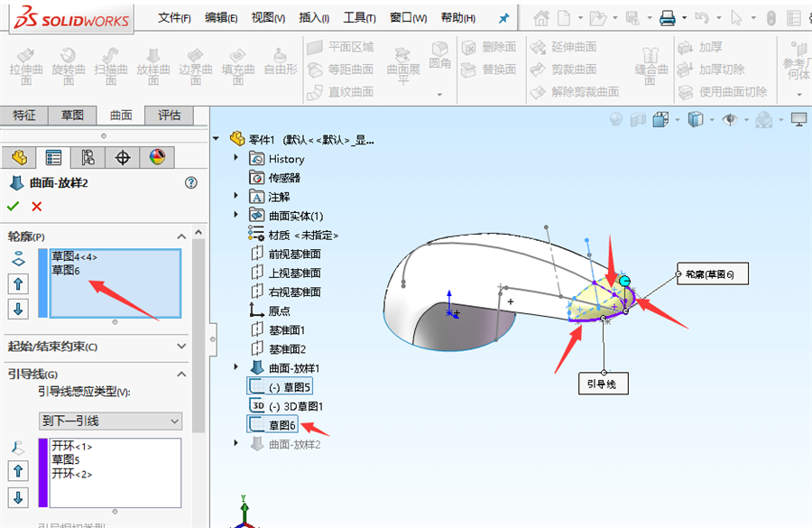This screenshot has width=812, height=528.
Task: Choose the Swept Surface (扫描曲面) tool
Action: click(111, 66)
